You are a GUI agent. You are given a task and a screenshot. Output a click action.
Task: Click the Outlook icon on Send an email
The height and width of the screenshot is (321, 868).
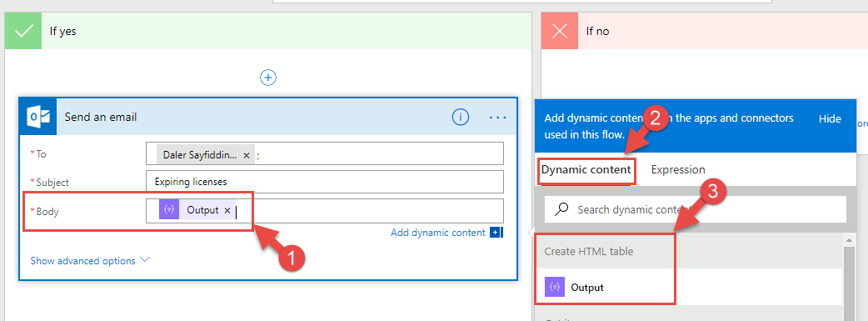(38, 117)
